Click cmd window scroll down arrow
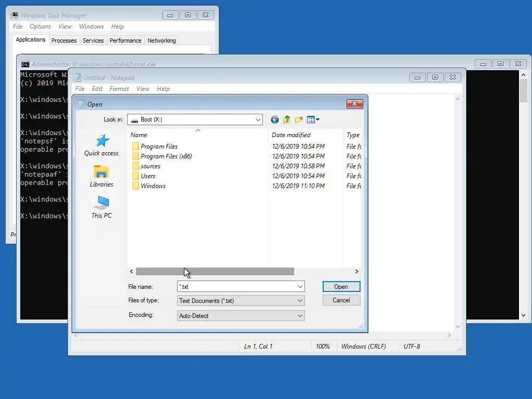532x399 pixels. (x=523, y=315)
